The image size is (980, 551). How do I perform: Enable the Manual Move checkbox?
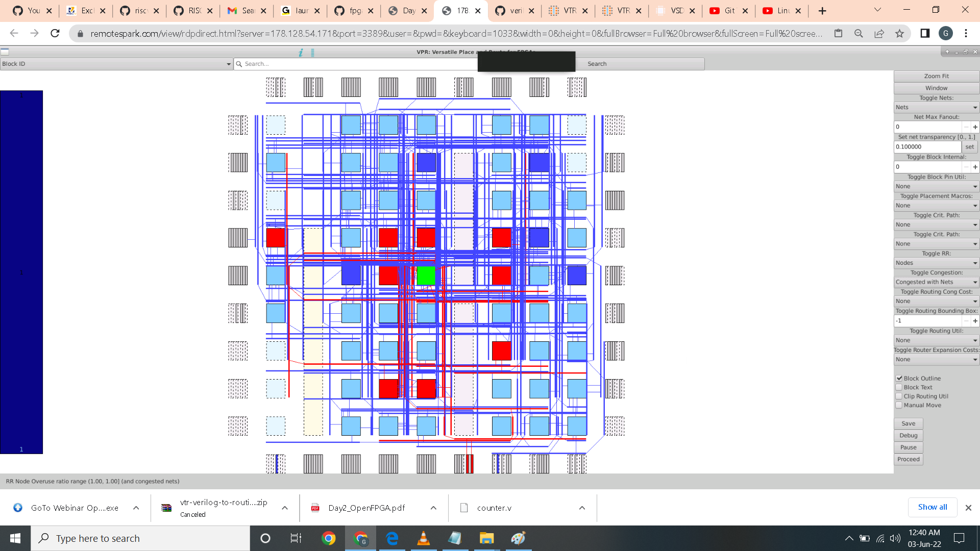[x=899, y=405]
